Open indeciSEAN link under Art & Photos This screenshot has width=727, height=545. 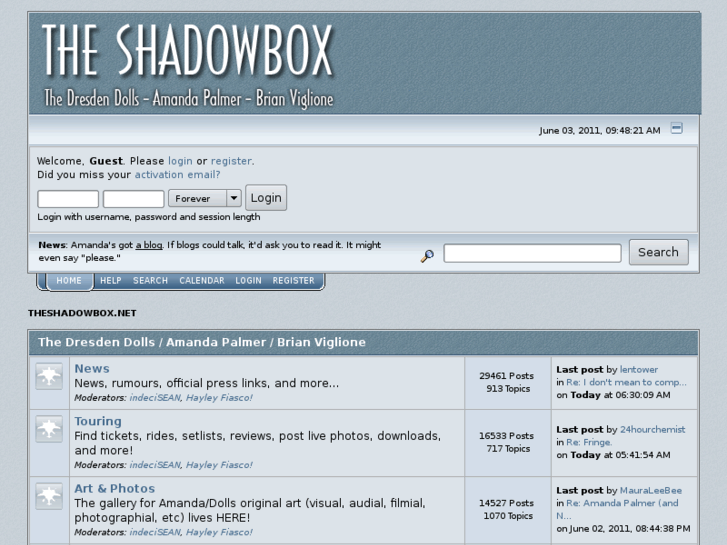[155, 532]
